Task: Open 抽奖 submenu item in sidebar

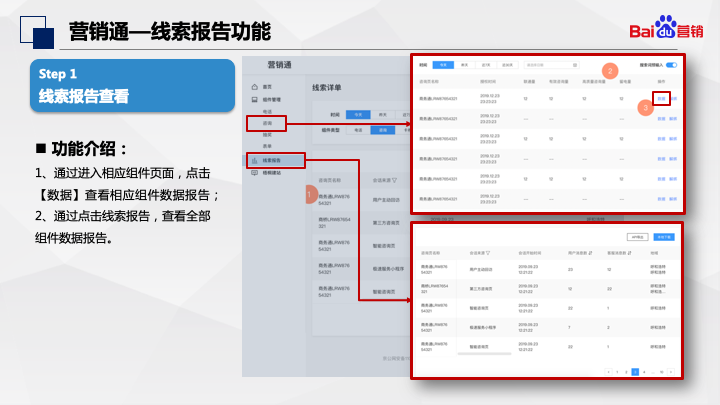Action: [x=267, y=135]
